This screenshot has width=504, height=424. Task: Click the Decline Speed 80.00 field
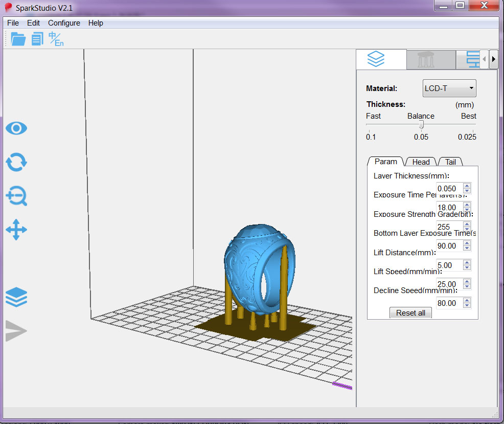pyautogui.click(x=449, y=303)
